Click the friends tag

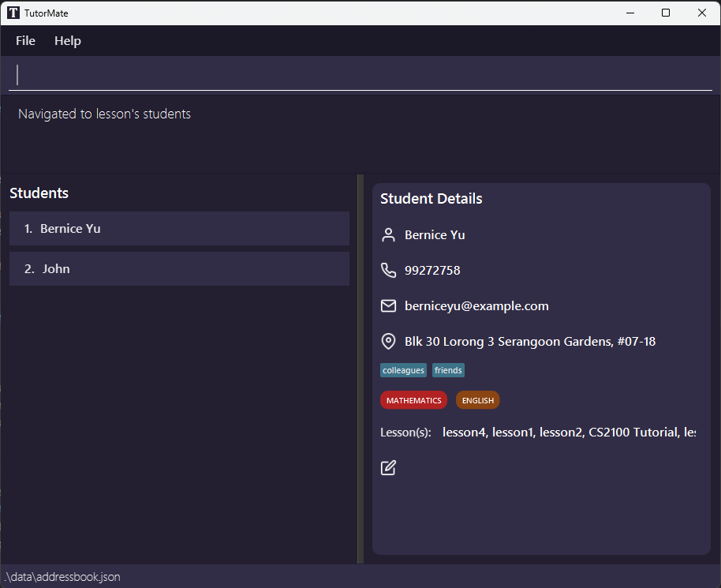[448, 370]
